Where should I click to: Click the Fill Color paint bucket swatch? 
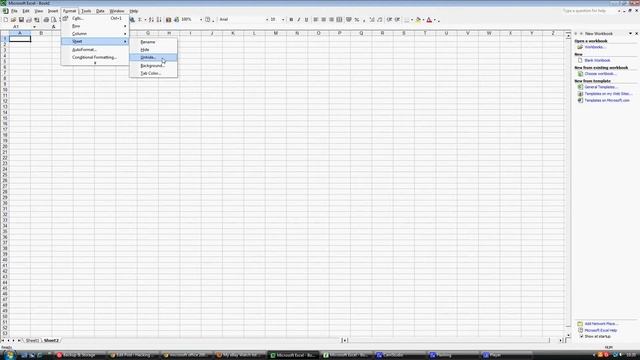coord(418,20)
